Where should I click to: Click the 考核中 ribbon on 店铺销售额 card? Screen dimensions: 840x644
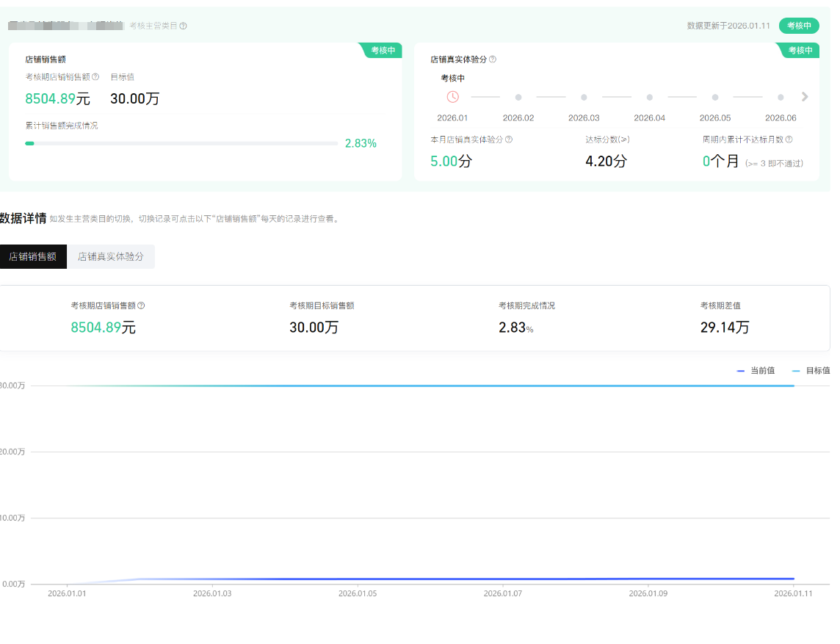pyautogui.click(x=382, y=51)
